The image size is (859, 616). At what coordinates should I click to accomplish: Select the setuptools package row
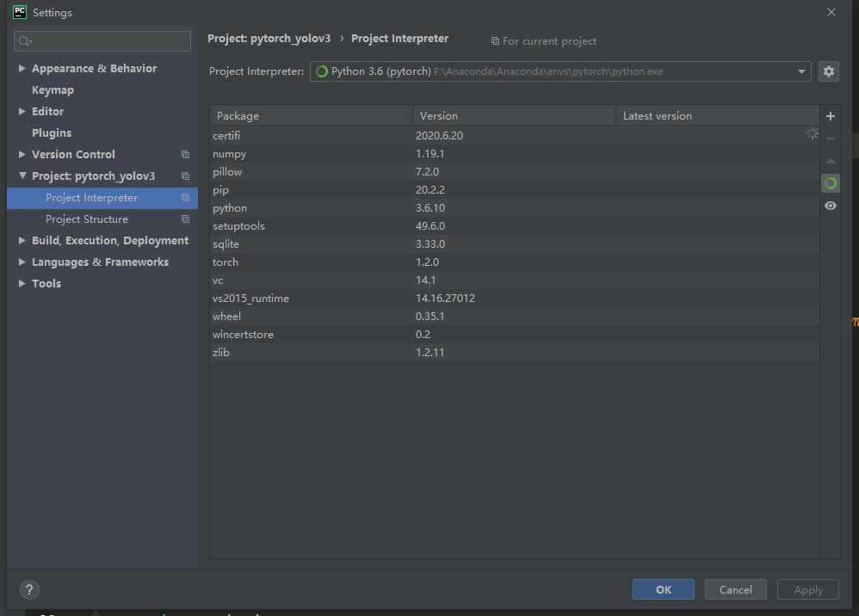[515, 226]
